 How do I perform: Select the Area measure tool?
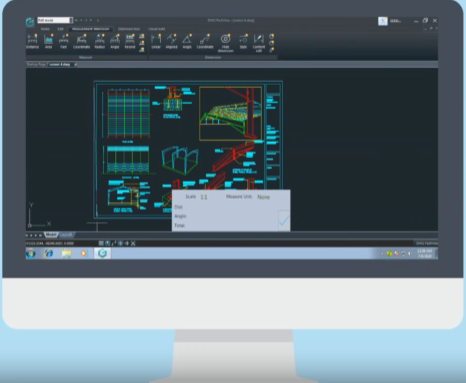click(49, 42)
